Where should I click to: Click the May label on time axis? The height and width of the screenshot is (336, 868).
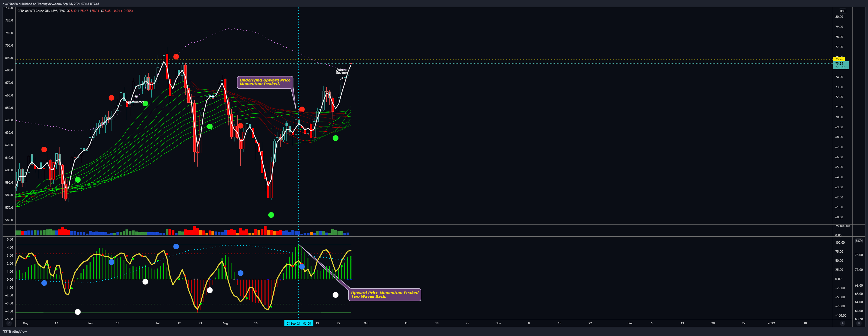(26, 323)
